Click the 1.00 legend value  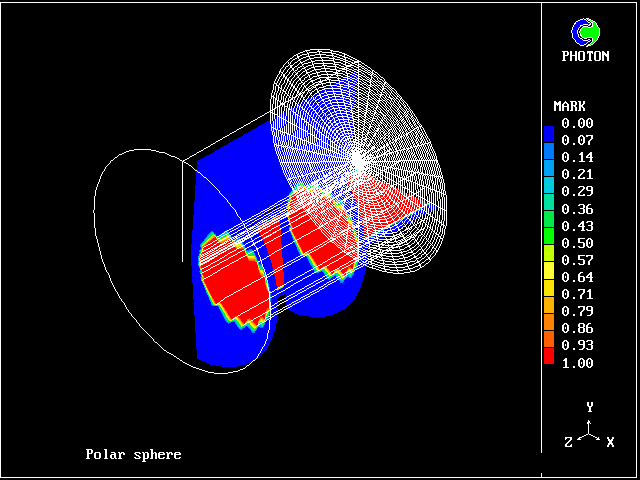577,363
